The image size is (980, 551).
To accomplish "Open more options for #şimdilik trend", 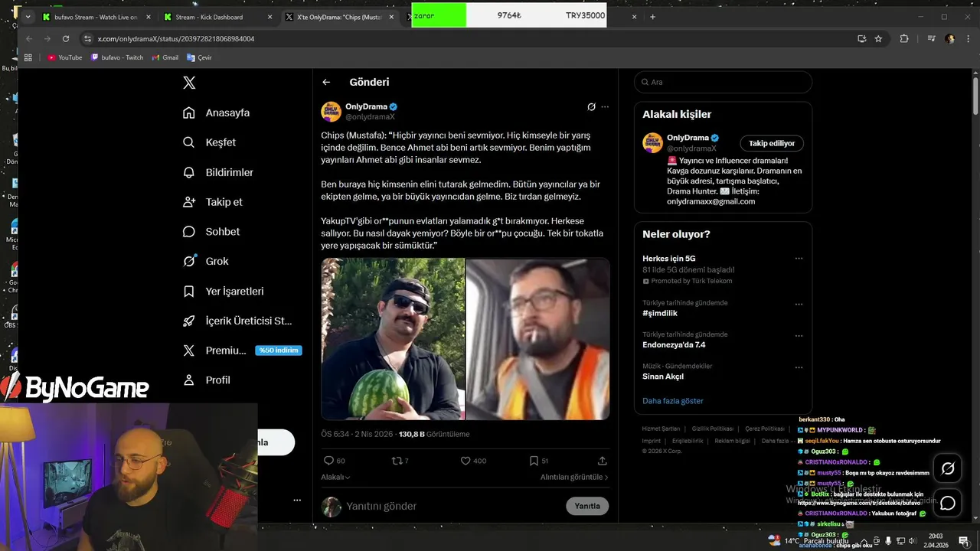I will [x=799, y=304].
